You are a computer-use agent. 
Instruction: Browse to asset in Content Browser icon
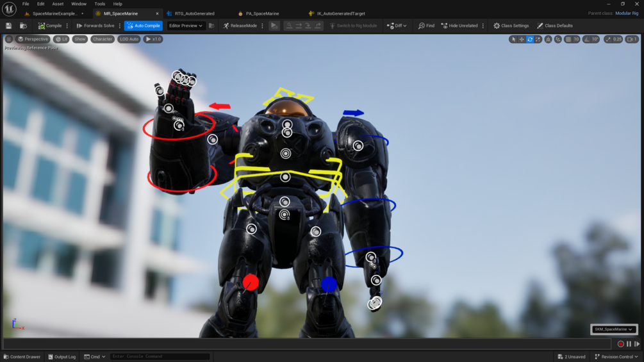click(24, 26)
